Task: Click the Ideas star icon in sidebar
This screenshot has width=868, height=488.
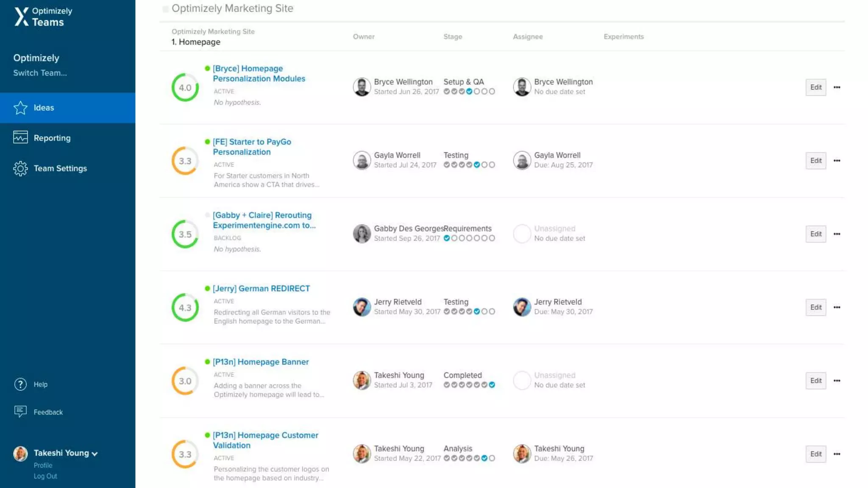Action: pyautogui.click(x=20, y=108)
